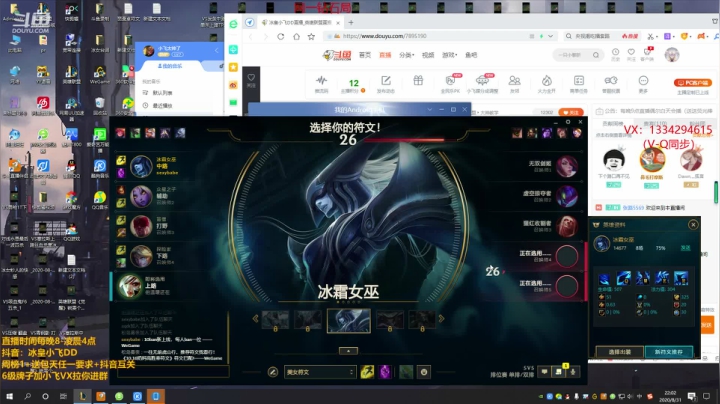Open the Douyu 视频 nav item
720x404 pixels.
pos(428,55)
